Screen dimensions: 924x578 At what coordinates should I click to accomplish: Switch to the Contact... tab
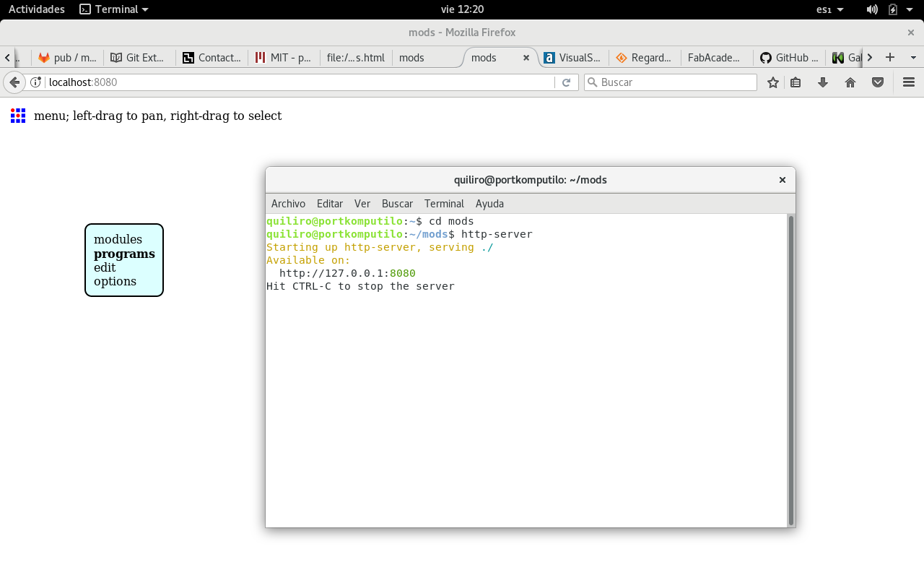pos(212,58)
